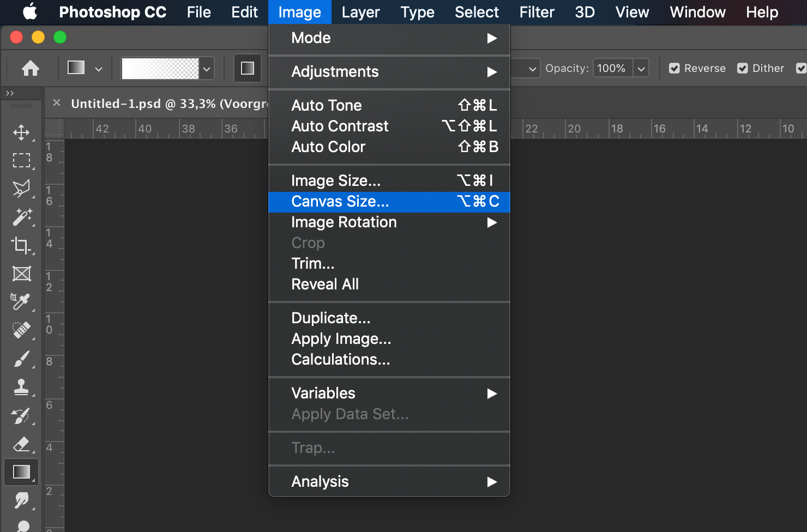Toggle the checkbox right of Dither

coord(801,68)
